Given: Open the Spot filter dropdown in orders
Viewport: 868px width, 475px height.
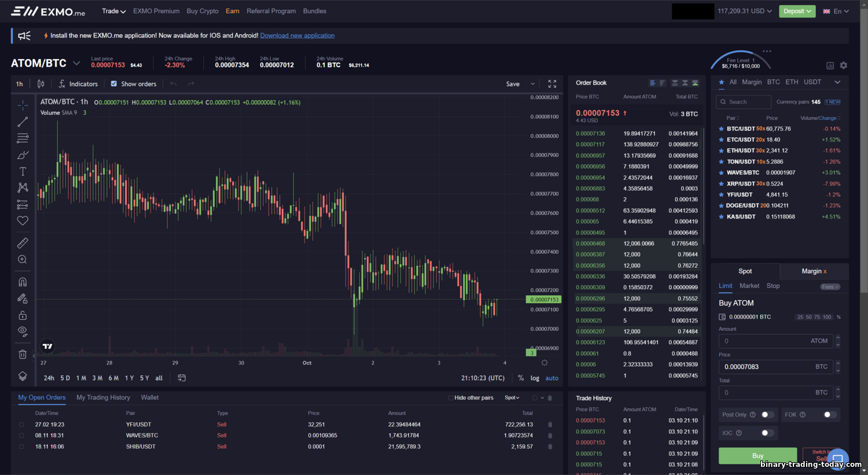Looking at the screenshot, I should [512, 398].
